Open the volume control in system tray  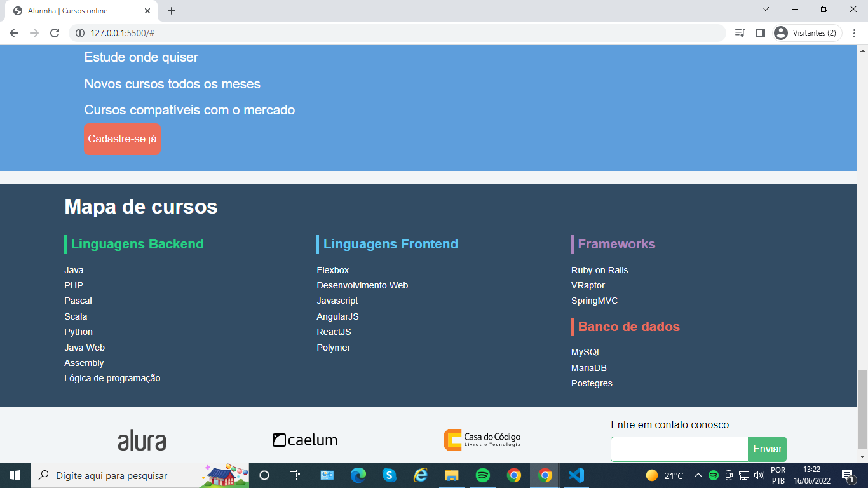coord(759,475)
